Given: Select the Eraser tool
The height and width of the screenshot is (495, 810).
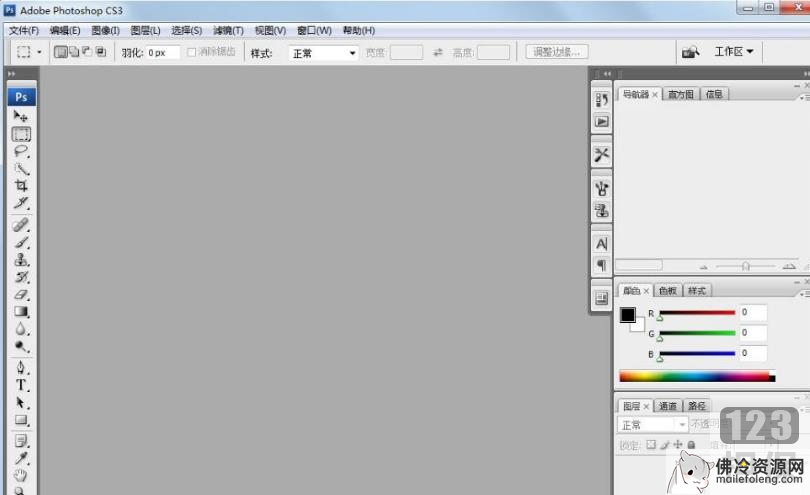Looking at the screenshot, I should coord(21,294).
